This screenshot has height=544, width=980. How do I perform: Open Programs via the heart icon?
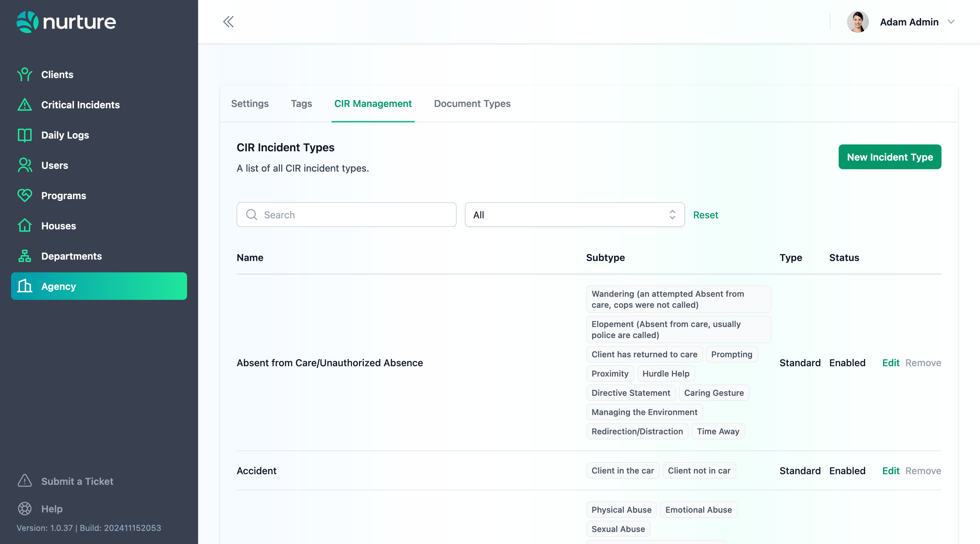[25, 196]
